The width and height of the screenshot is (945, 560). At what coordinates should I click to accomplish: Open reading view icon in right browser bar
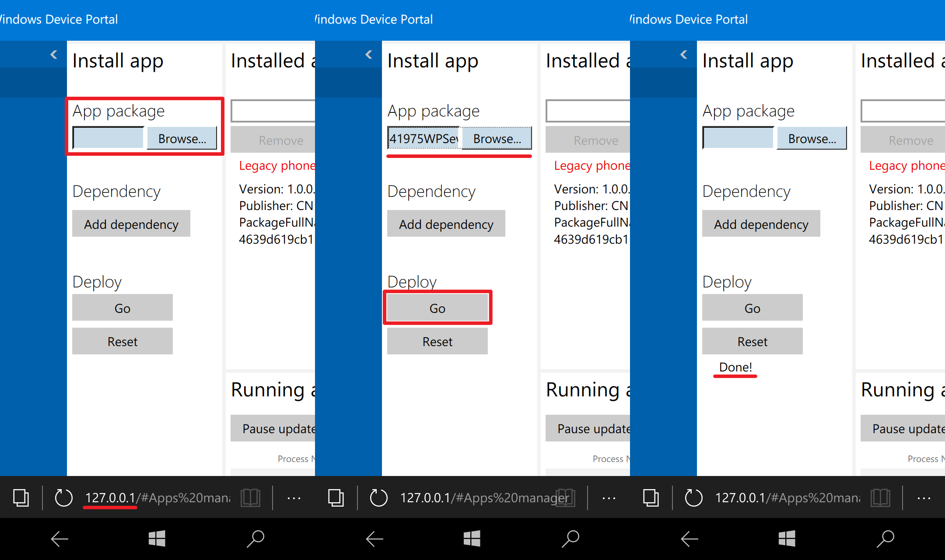pos(881,498)
